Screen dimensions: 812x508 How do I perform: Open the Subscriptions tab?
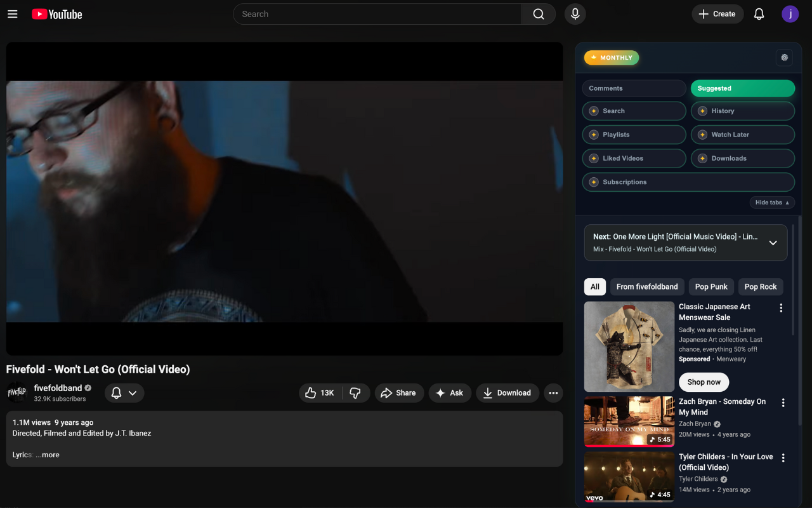pyautogui.click(x=688, y=182)
